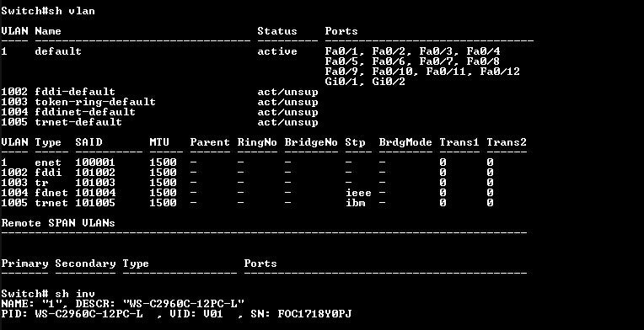
Task: Select DESCR value "WS-C2960C-12PC-L" in NAME line
Action: (183, 304)
